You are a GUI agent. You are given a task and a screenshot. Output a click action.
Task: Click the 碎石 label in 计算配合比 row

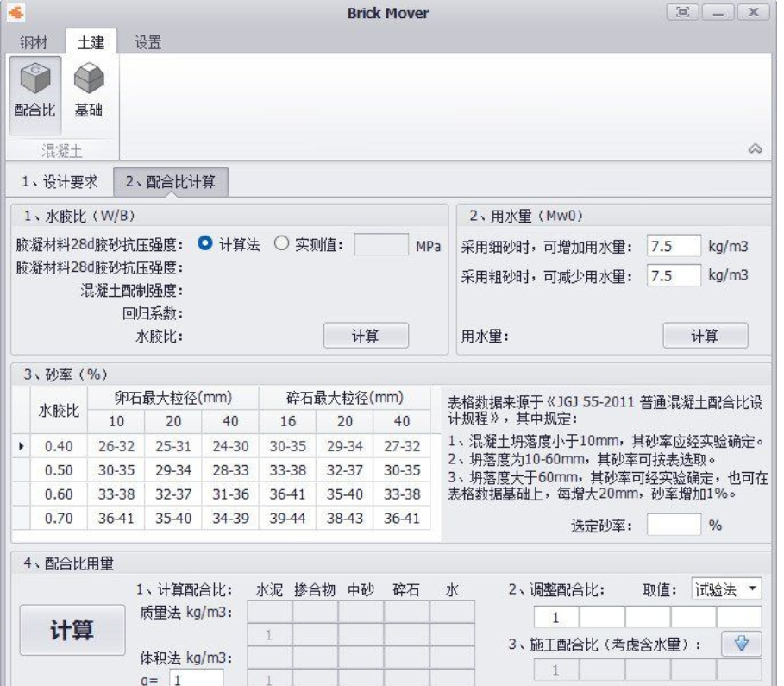pos(405,590)
